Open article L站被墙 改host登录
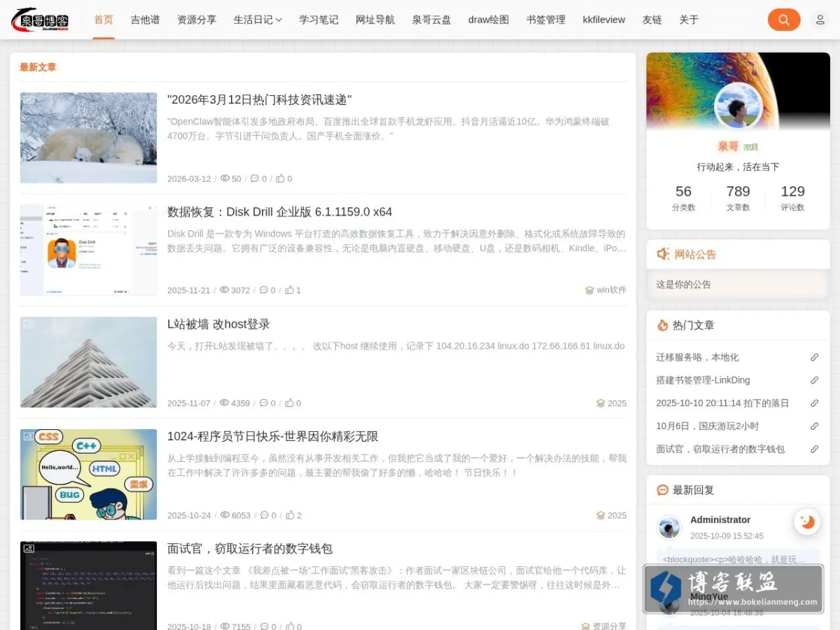The height and width of the screenshot is (630, 840). click(x=218, y=324)
